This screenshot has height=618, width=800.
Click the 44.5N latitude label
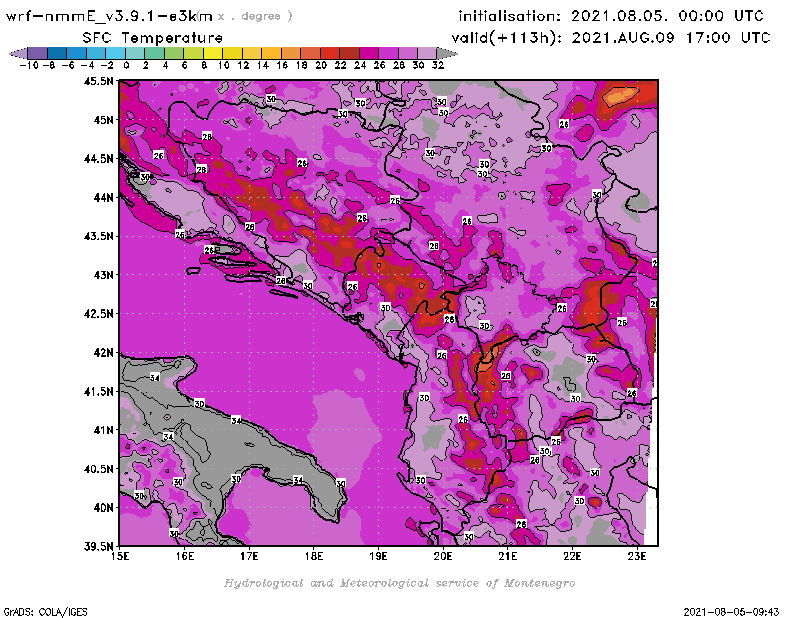tap(98, 159)
